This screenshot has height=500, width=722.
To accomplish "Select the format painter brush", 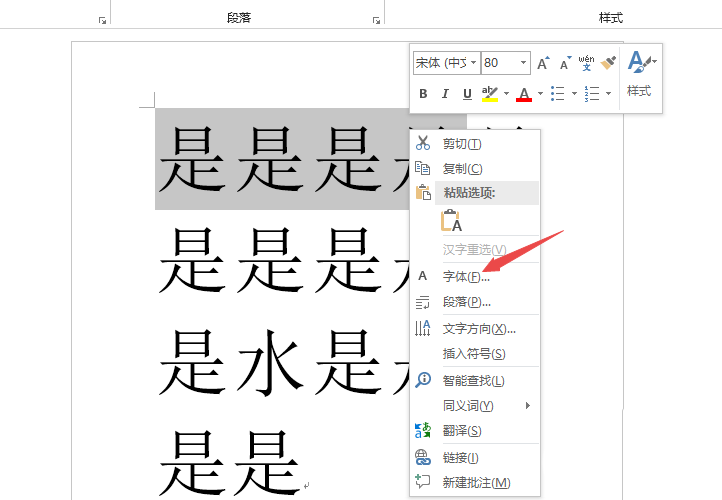I will (x=608, y=63).
